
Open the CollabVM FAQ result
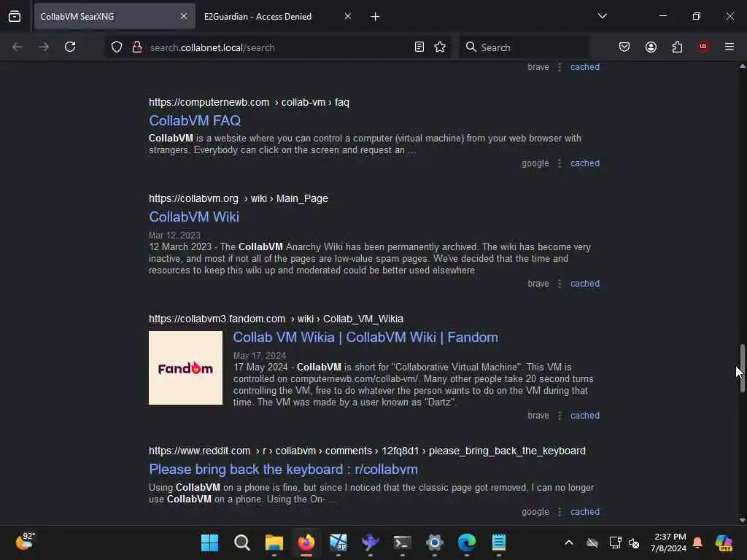[x=195, y=121]
